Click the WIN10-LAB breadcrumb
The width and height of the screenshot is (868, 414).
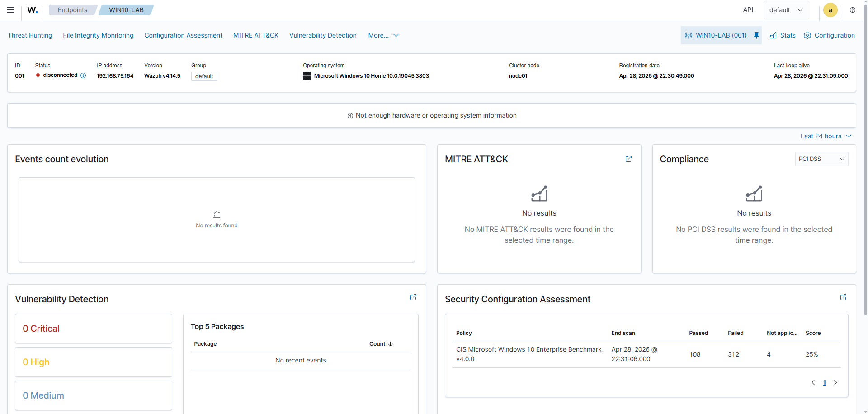tap(126, 10)
